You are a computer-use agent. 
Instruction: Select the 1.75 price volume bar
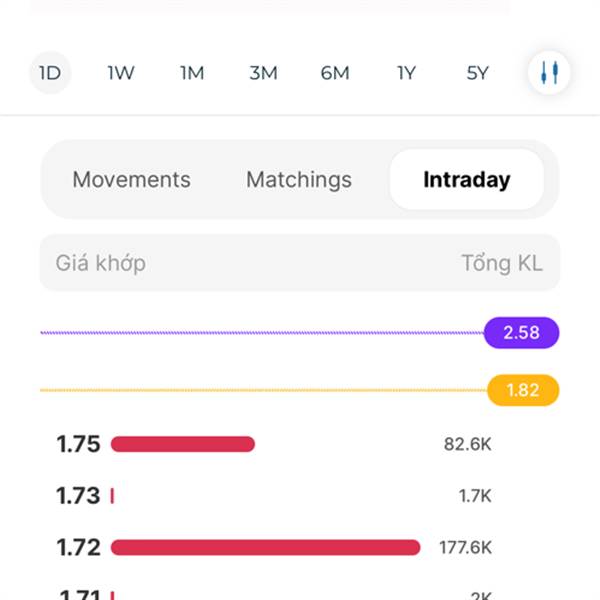point(183,444)
